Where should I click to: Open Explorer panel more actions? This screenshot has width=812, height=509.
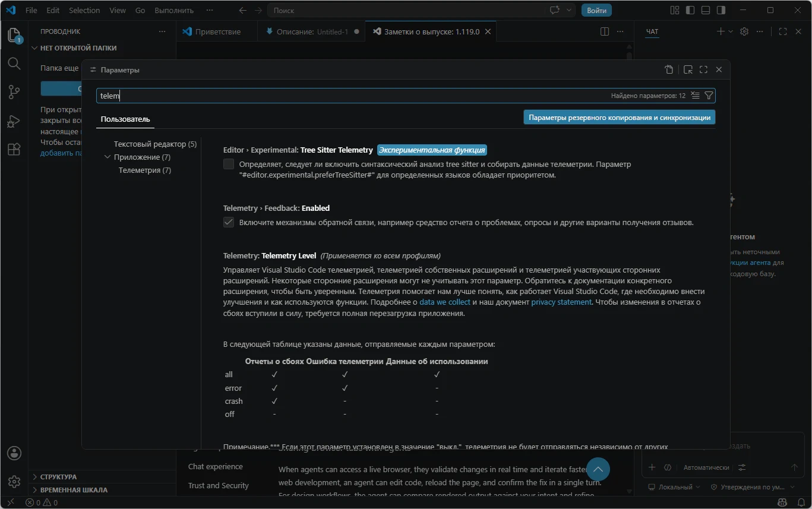[162, 31]
